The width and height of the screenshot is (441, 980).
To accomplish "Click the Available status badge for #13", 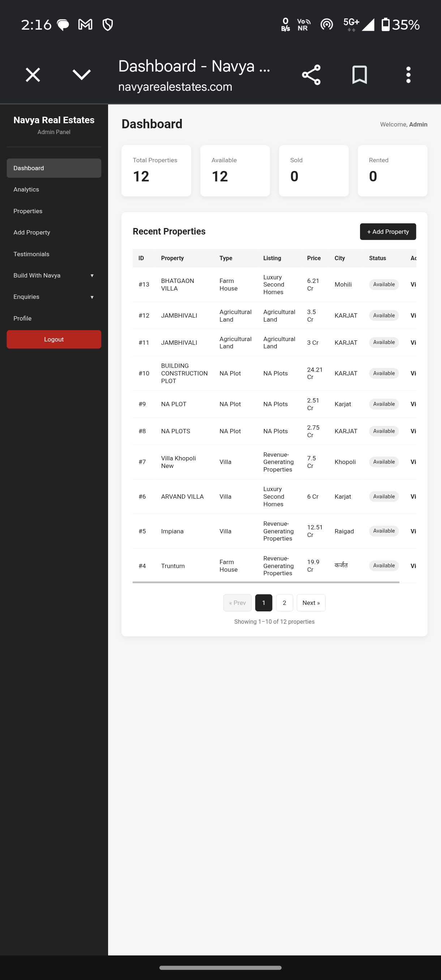I will pos(384,284).
